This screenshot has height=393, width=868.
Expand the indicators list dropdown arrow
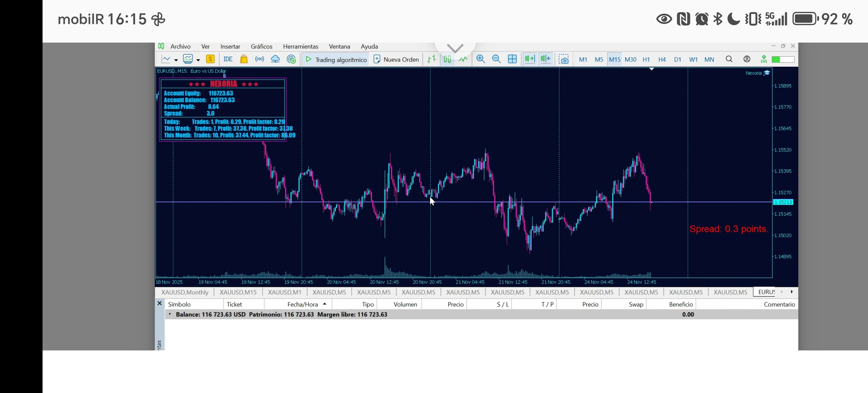(198, 60)
